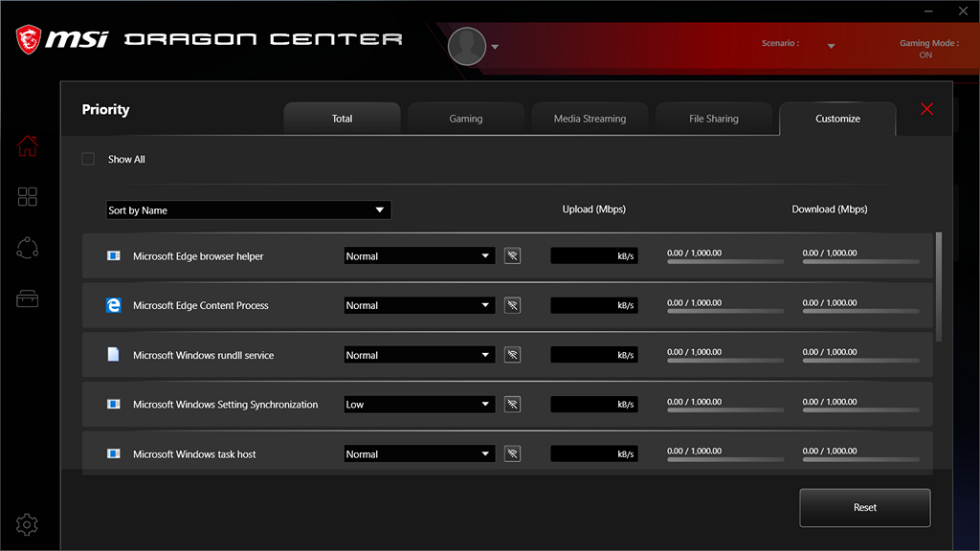Enable the Show All checkbox
Screen dimensions: 980x551
[88, 159]
